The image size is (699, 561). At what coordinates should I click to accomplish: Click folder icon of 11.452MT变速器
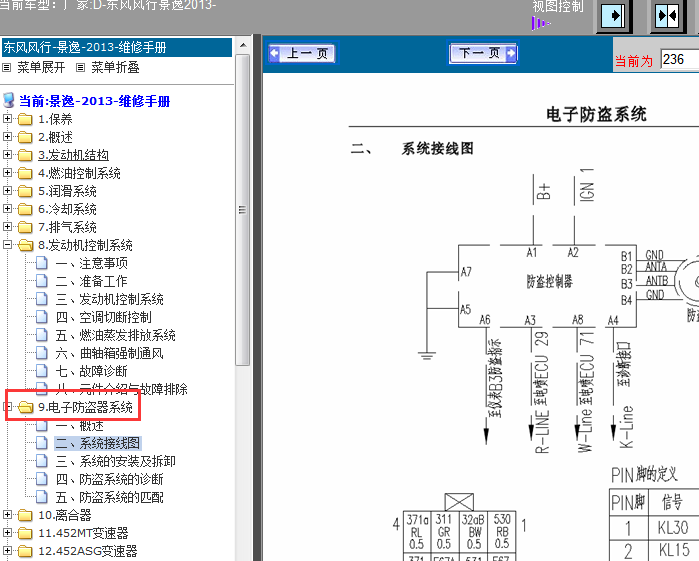coord(25,533)
